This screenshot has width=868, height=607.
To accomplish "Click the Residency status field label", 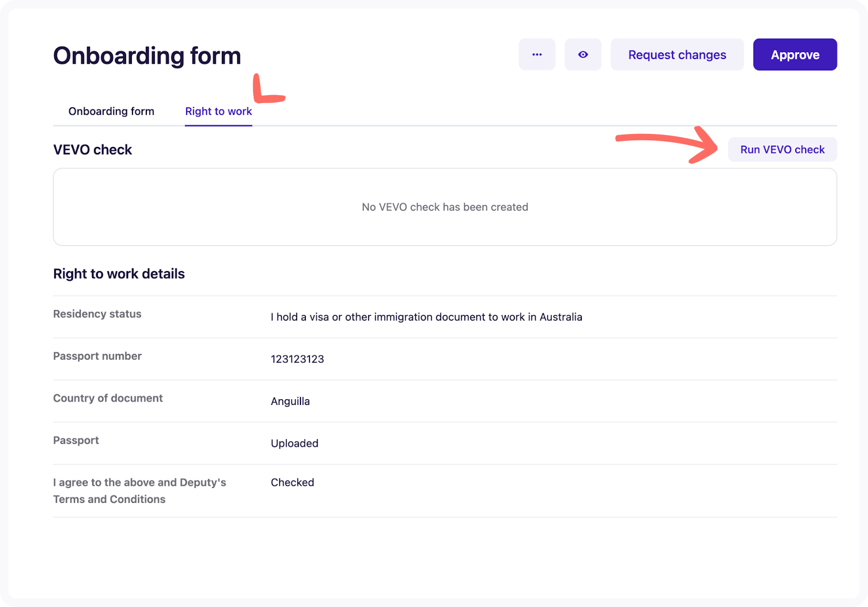I will pos(97,314).
